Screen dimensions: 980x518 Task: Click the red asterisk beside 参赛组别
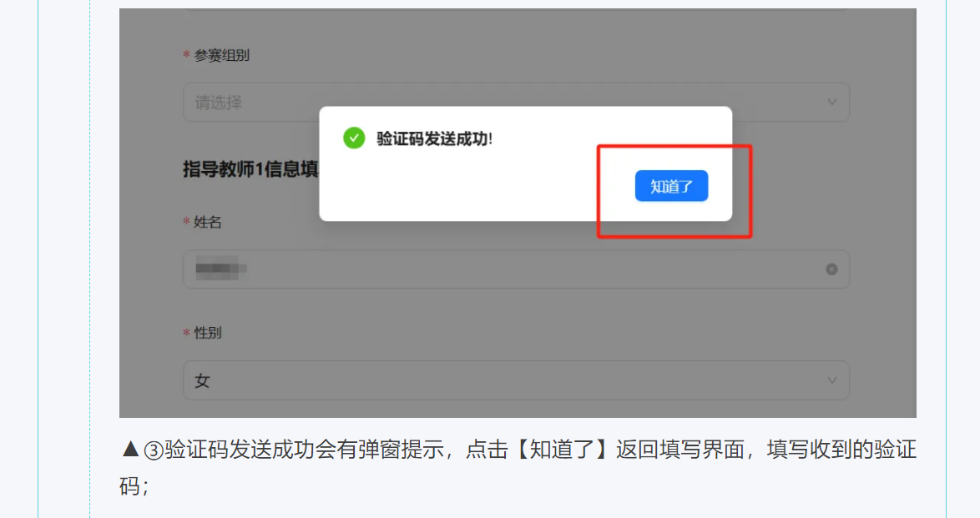[186, 55]
